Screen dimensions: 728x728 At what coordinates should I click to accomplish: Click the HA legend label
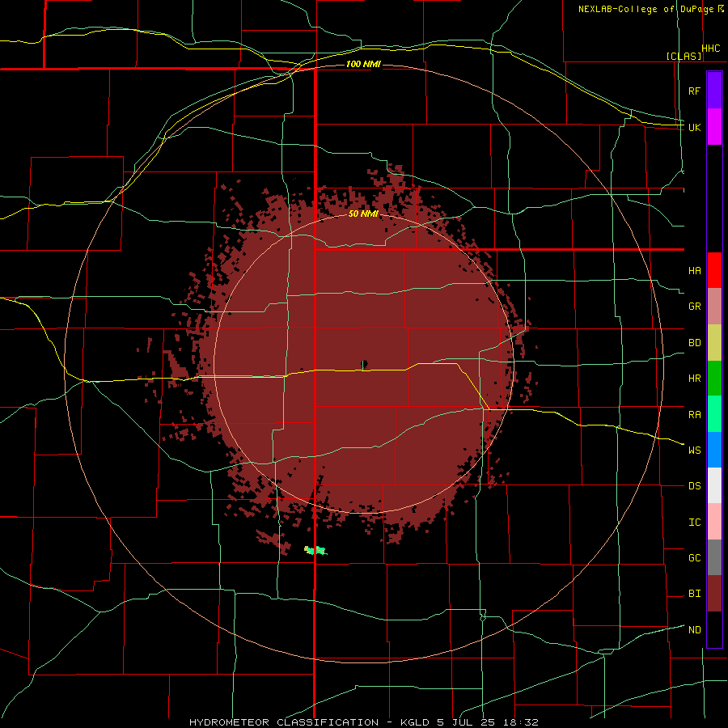[x=695, y=270]
